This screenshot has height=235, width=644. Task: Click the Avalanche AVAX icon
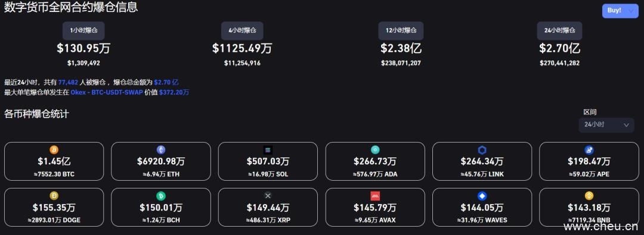click(375, 196)
